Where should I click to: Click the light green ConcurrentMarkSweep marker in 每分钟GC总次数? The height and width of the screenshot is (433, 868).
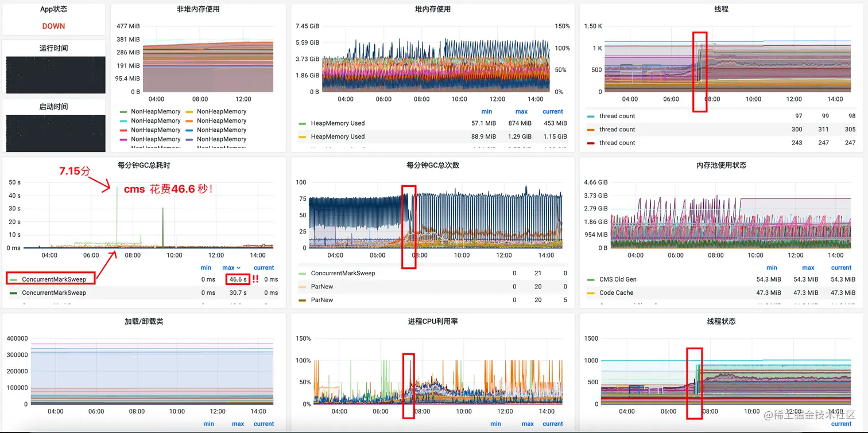pos(302,274)
